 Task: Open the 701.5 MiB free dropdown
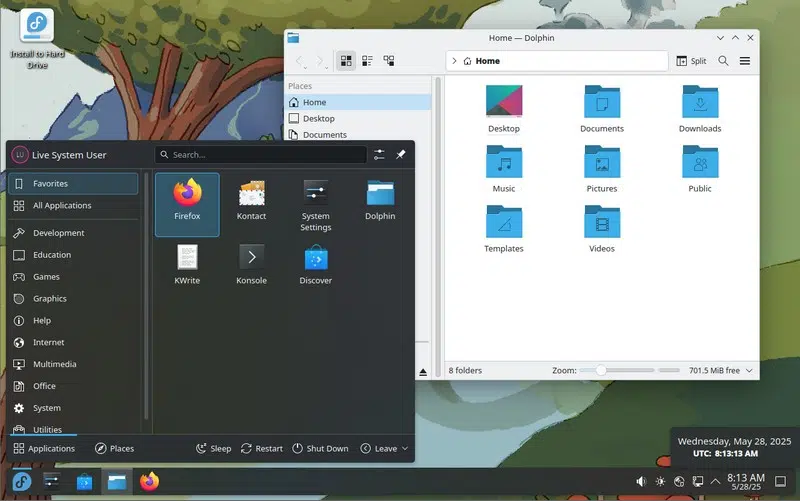(x=721, y=370)
